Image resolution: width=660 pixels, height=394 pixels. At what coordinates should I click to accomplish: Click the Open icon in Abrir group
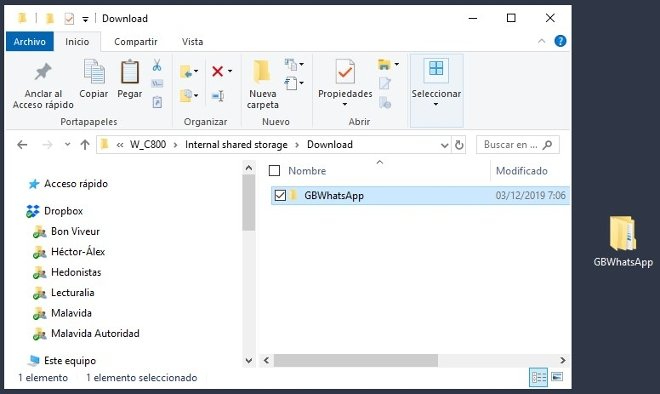point(384,64)
